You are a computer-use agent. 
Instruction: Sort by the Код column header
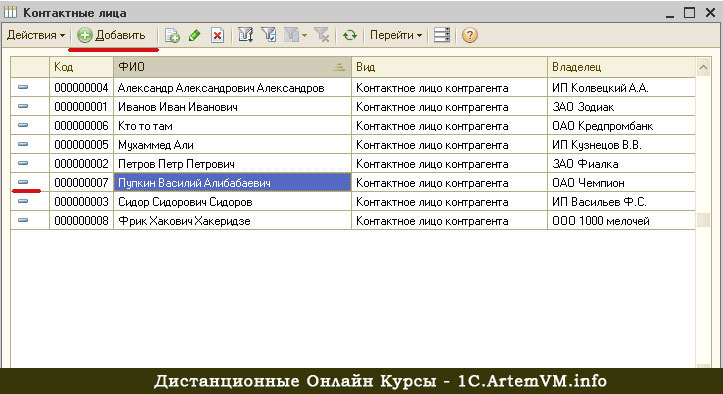(x=81, y=67)
